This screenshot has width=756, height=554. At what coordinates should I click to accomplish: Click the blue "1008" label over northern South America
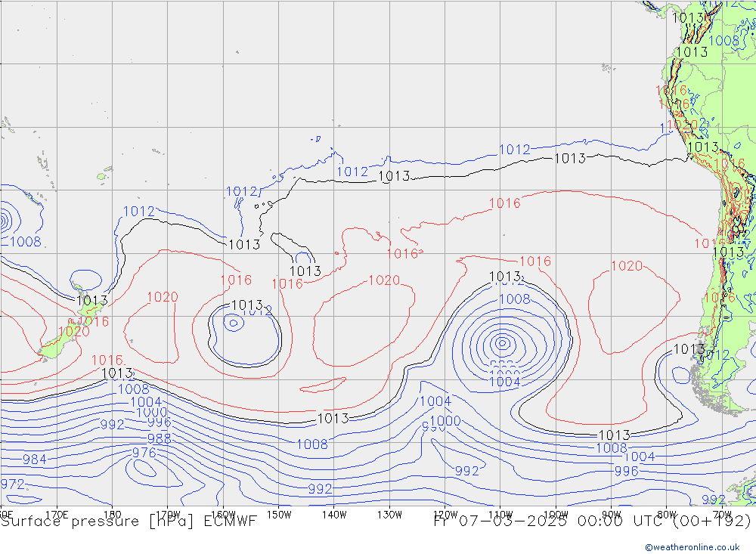pos(724,41)
